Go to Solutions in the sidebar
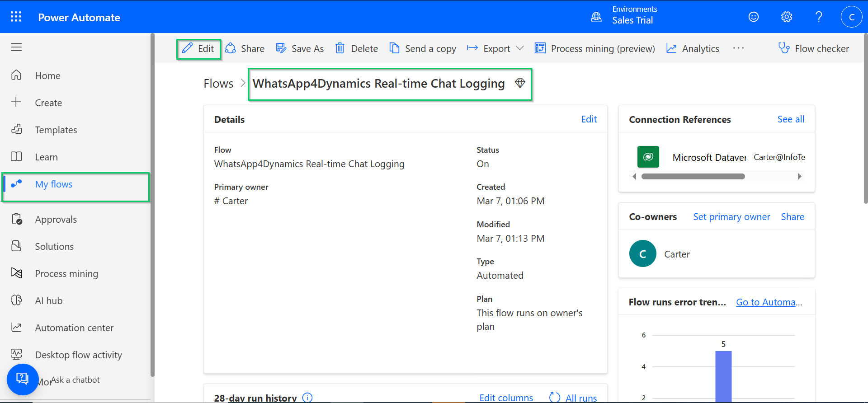 (54, 247)
